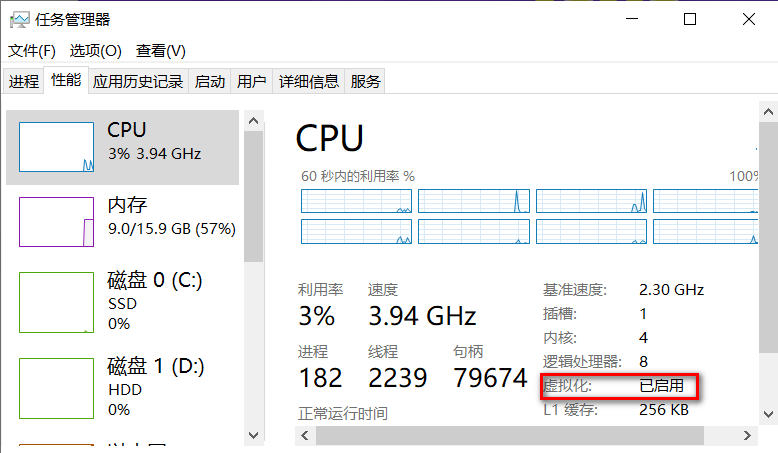Open the 磁盘 1 (D:) HDD entry
This screenshot has height=453, width=778.
(123, 388)
